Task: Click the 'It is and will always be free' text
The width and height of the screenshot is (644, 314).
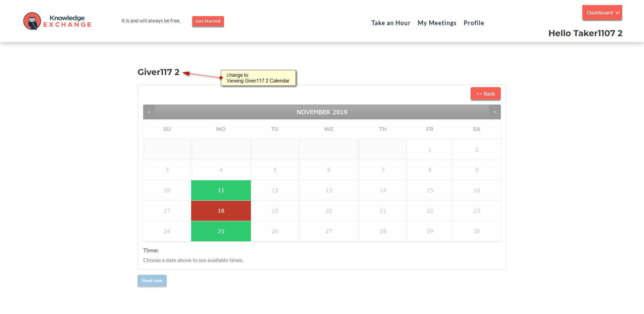Action: pyautogui.click(x=151, y=21)
